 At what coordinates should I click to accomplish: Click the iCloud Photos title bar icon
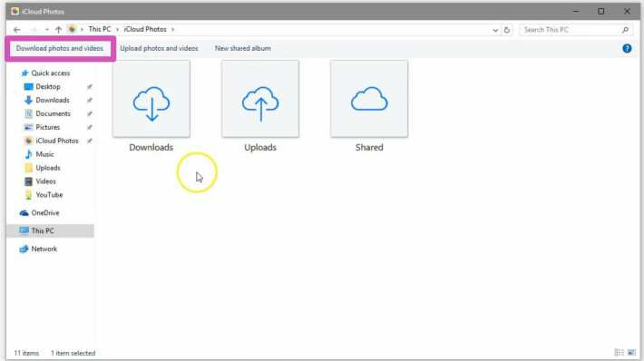click(x=15, y=12)
